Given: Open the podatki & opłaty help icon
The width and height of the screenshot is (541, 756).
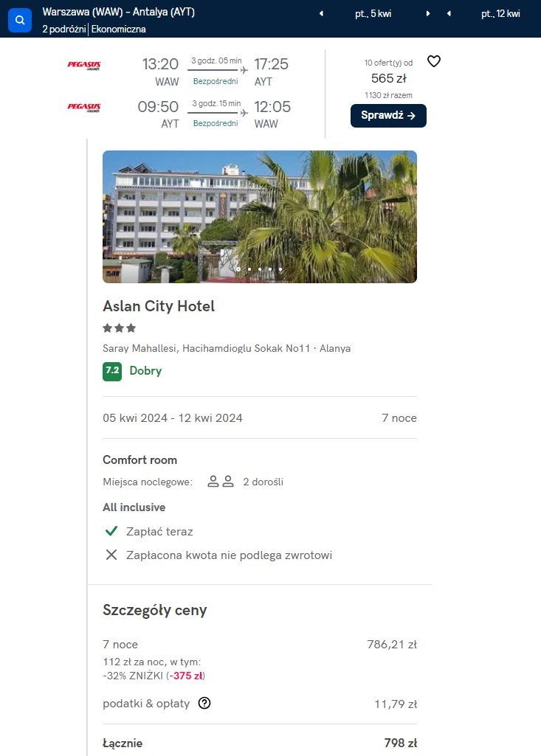Looking at the screenshot, I should pos(204,704).
